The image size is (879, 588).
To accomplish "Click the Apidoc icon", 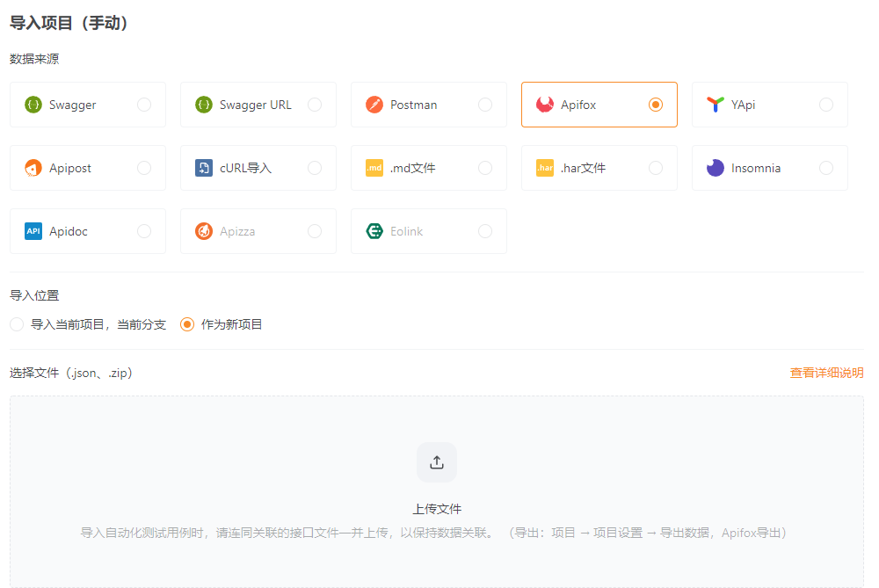I will 33,230.
